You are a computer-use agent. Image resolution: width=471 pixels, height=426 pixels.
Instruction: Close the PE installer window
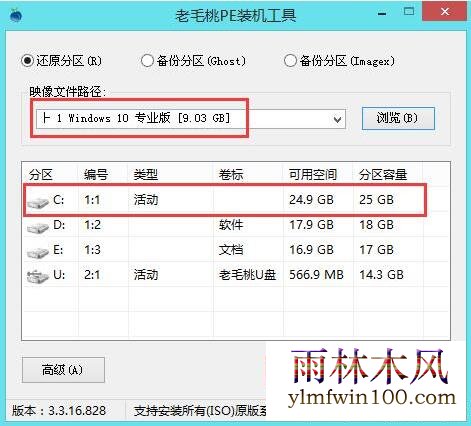[444, 11]
